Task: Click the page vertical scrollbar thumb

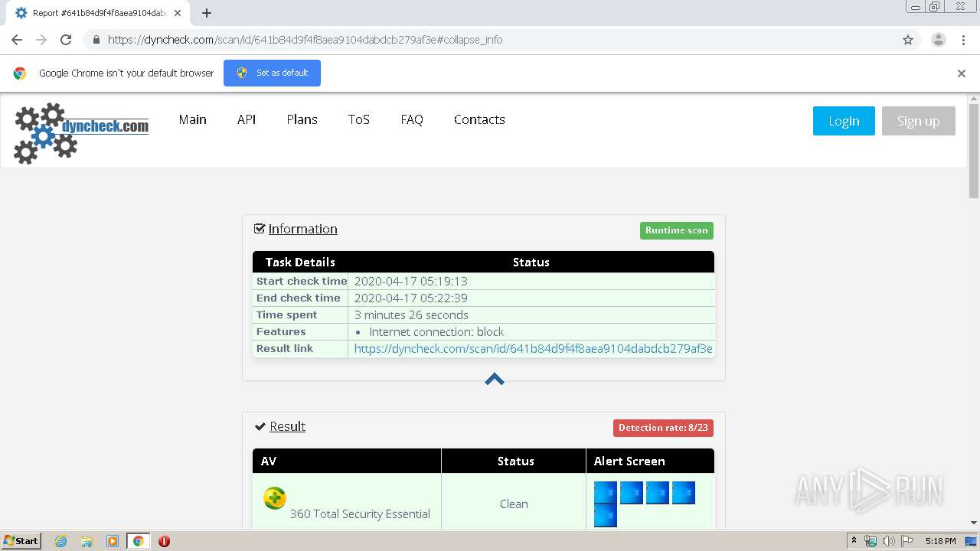Action: pos(974,151)
